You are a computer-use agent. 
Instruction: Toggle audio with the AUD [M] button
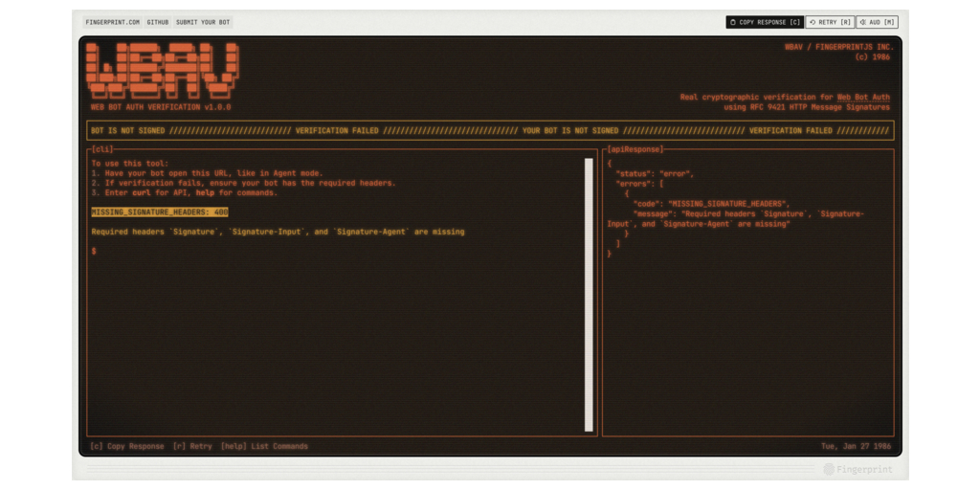click(x=877, y=22)
